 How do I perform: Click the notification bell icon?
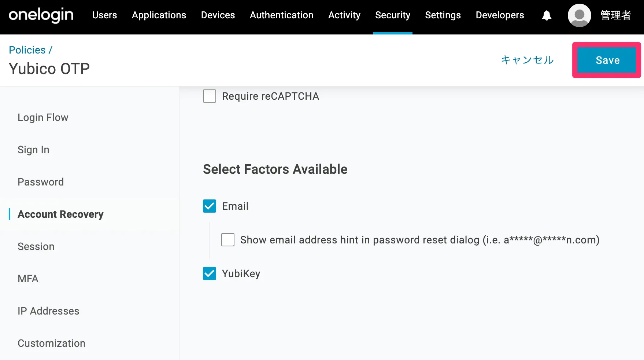[x=547, y=15]
